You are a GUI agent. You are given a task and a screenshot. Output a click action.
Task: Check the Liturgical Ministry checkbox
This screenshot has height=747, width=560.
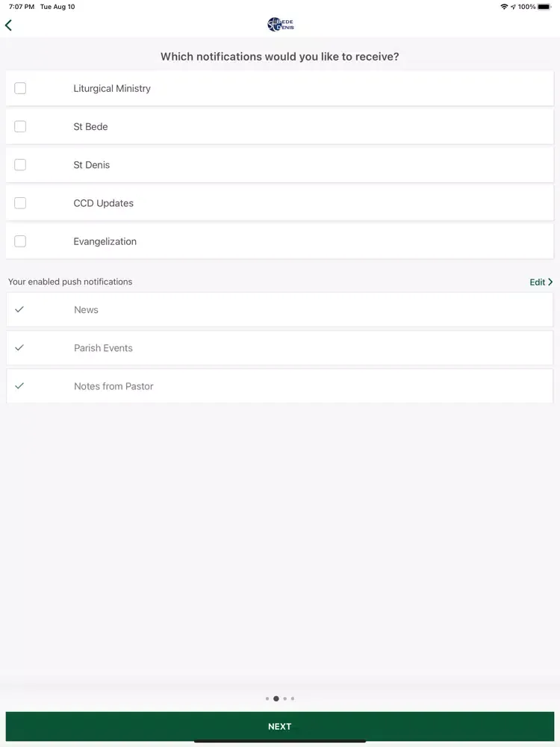point(20,88)
